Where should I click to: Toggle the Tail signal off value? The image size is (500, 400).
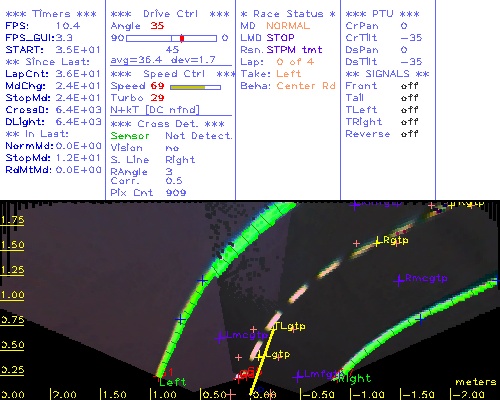tap(409, 98)
